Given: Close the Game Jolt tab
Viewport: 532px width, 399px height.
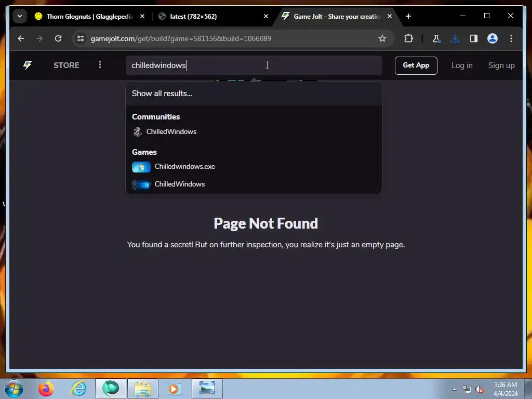Looking at the screenshot, I should pos(390,16).
